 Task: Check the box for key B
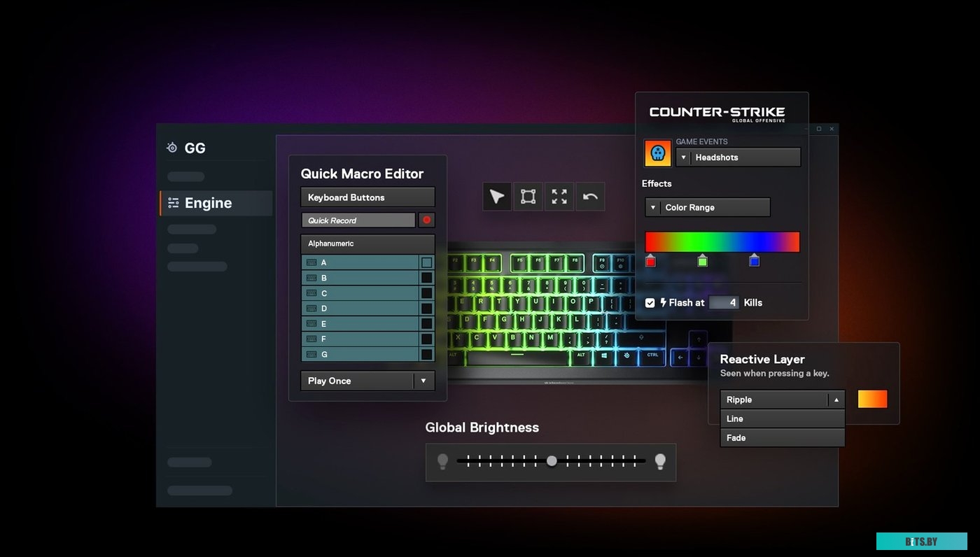[426, 278]
